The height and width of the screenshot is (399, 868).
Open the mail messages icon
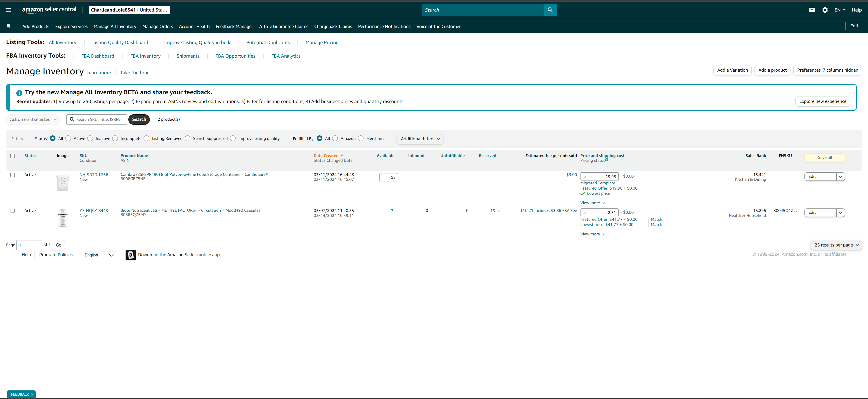[x=812, y=10]
